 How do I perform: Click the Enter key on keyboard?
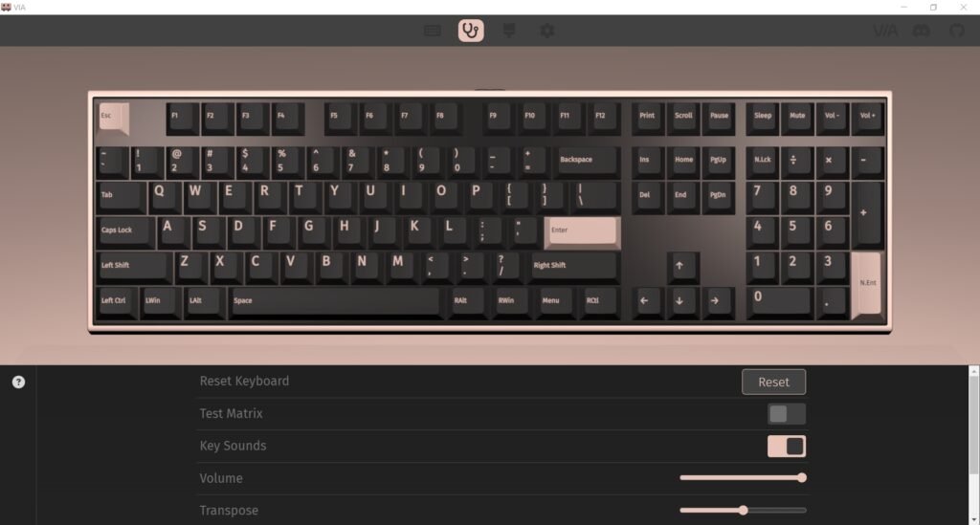click(582, 232)
